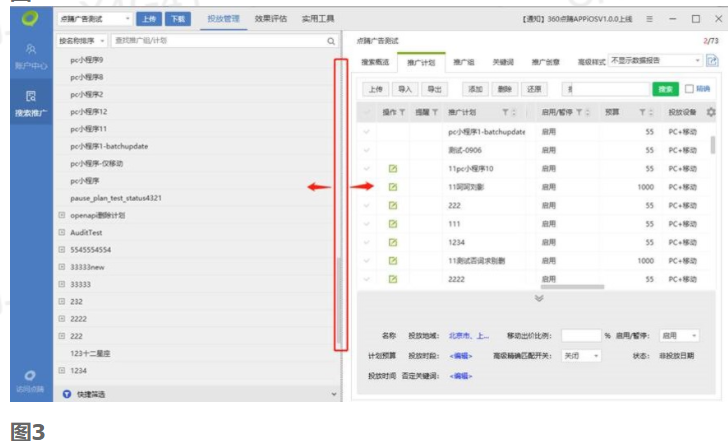Image resolution: width=728 pixels, height=441 pixels.
Task: Click the edit icon in row 11测试否词求别删
Action: point(393,261)
